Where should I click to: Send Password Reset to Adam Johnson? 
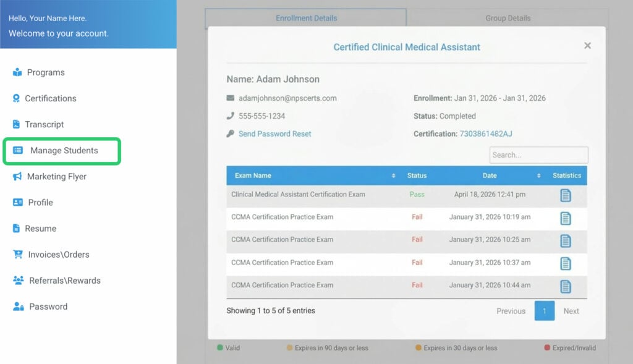click(x=274, y=133)
